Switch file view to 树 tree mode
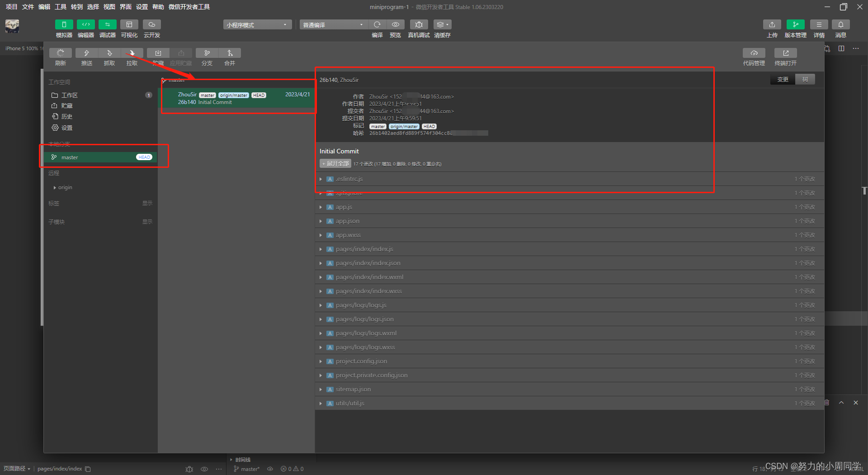The width and height of the screenshot is (868, 475). pyautogui.click(x=805, y=79)
